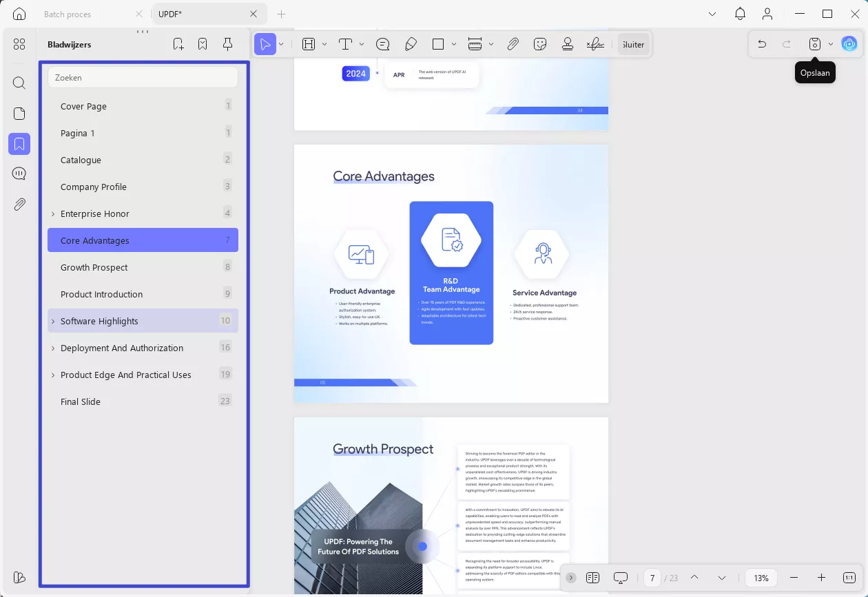The image size is (868, 597).
Task: Open a new tab with plus
Action: [281, 14]
